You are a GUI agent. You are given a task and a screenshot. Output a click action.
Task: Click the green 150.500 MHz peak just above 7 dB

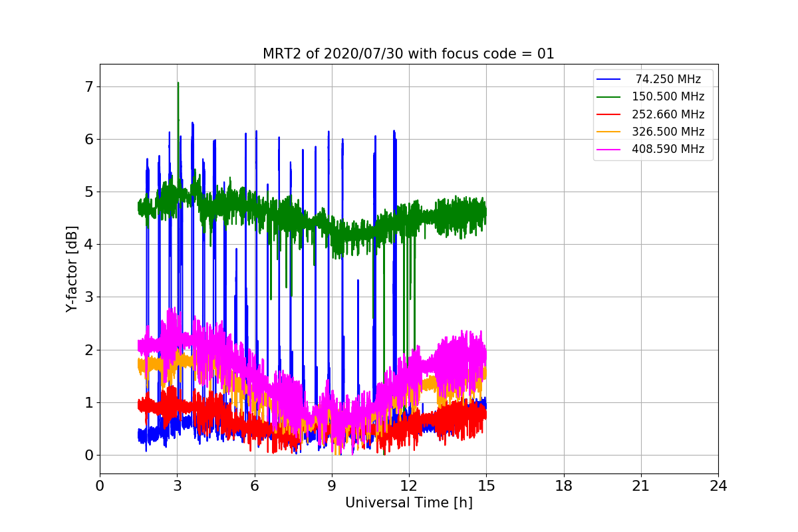(178, 84)
